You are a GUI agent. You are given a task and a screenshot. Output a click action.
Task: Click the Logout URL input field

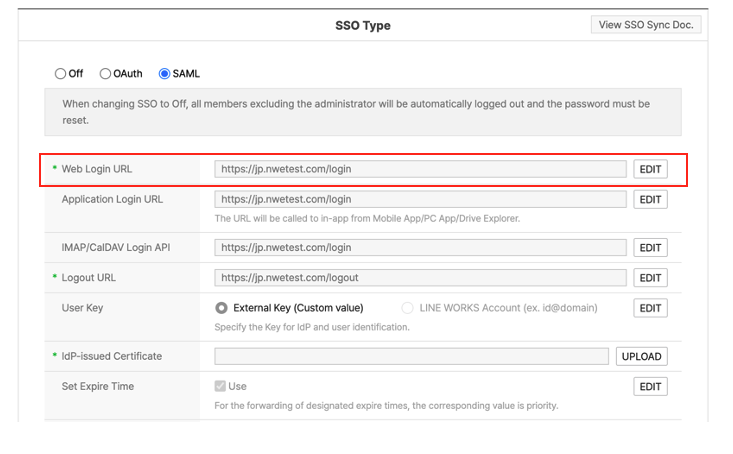pos(420,277)
